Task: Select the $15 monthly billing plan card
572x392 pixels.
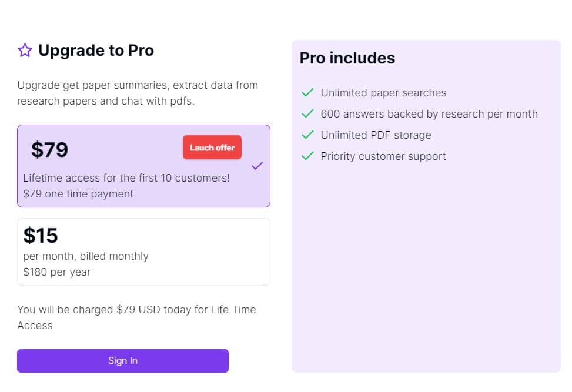Action: (143, 252)
